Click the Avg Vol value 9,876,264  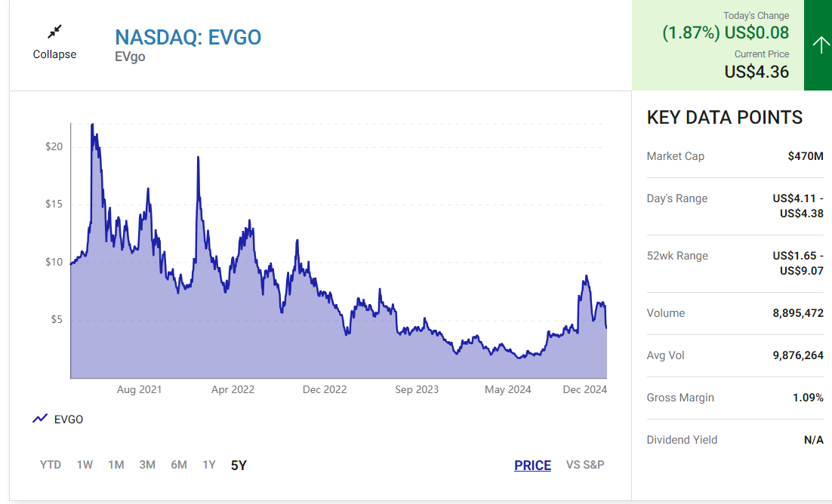point(798,355)
